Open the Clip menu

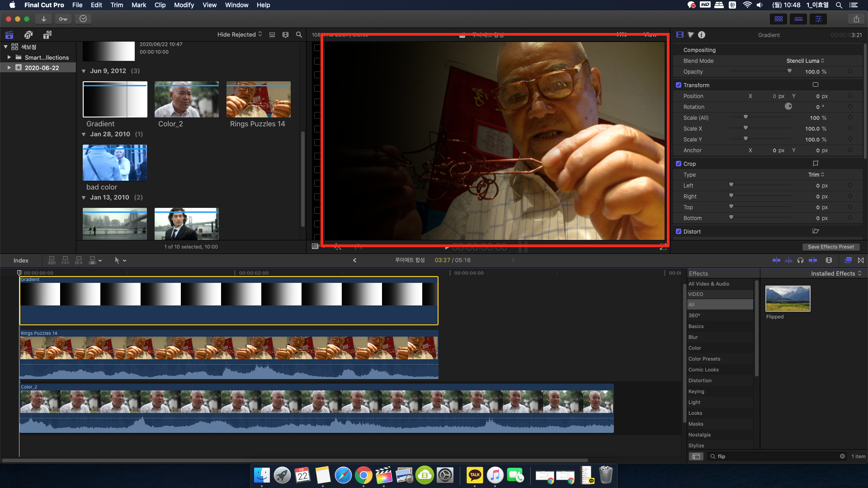(160, 5)
